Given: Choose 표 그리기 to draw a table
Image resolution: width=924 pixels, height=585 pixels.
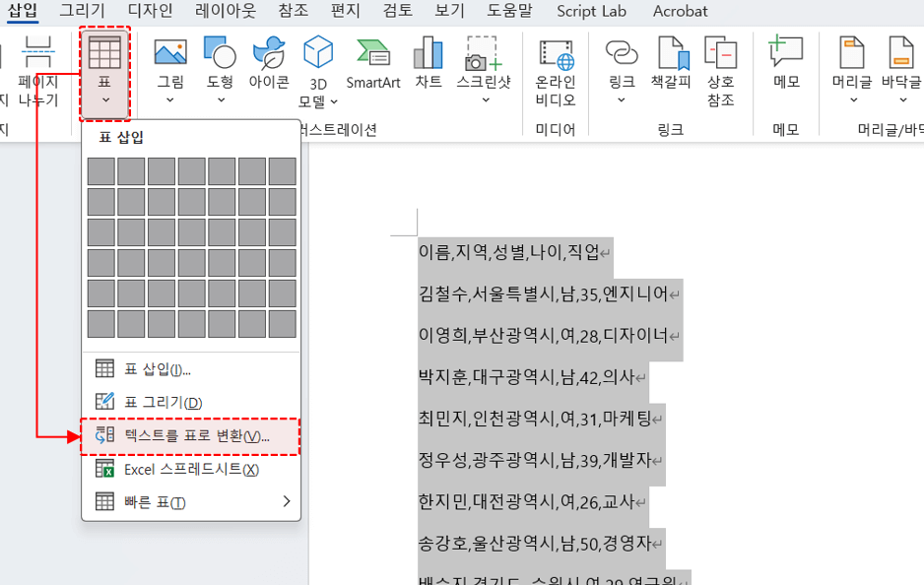Looking at the screenshot, I should tap(163, 402).
